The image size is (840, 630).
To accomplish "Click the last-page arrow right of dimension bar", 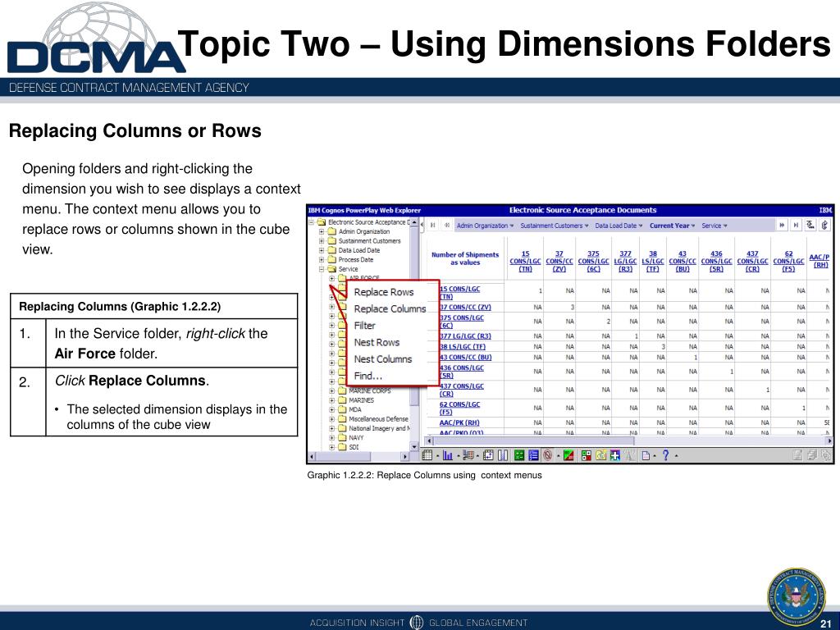I will pos(796,226).
